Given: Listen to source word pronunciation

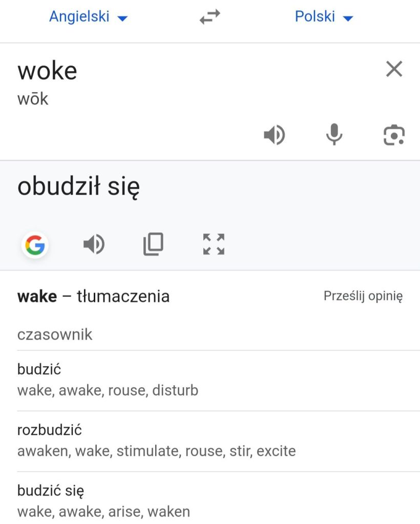Looking at the screenshot, I should tap(274, 135).
